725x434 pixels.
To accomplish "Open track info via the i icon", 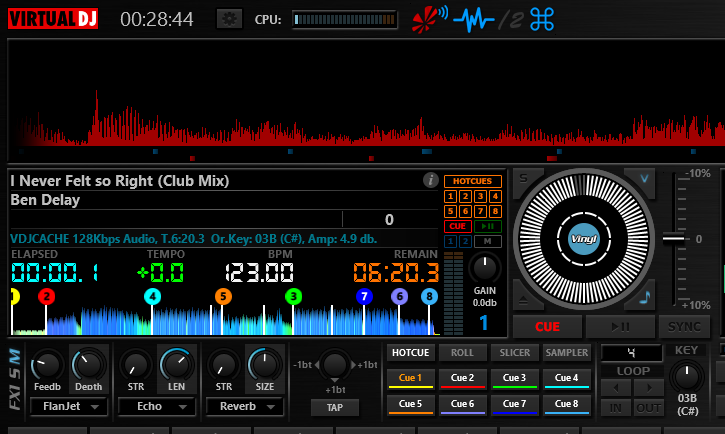I will point(430,180).
